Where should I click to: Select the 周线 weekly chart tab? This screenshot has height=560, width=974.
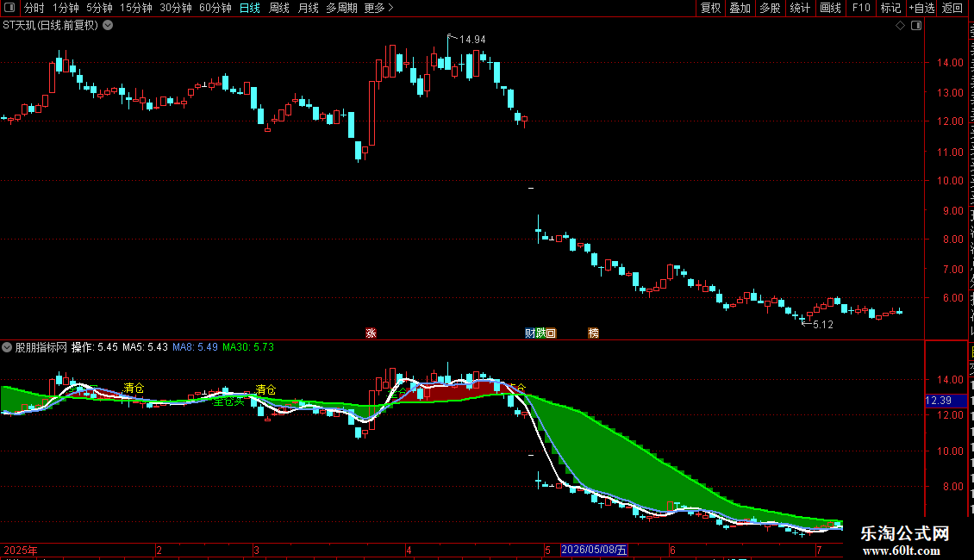pos(279,8)
